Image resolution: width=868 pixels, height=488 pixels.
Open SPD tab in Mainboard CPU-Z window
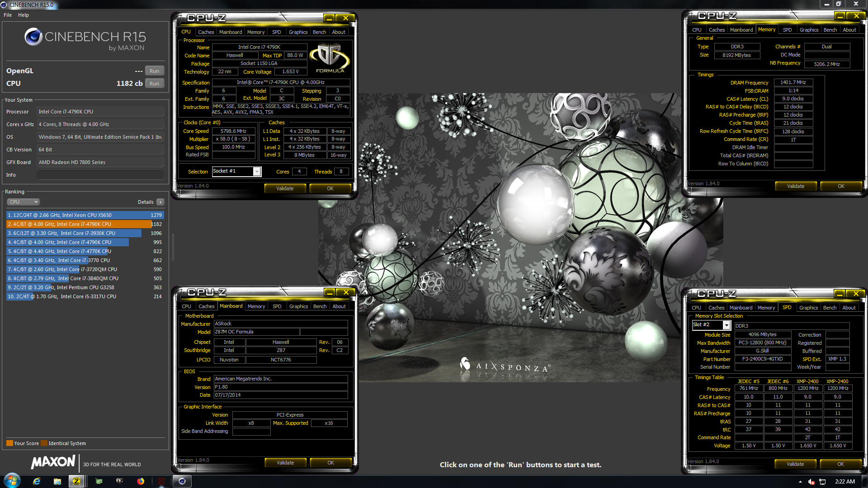tap(277, 306)
